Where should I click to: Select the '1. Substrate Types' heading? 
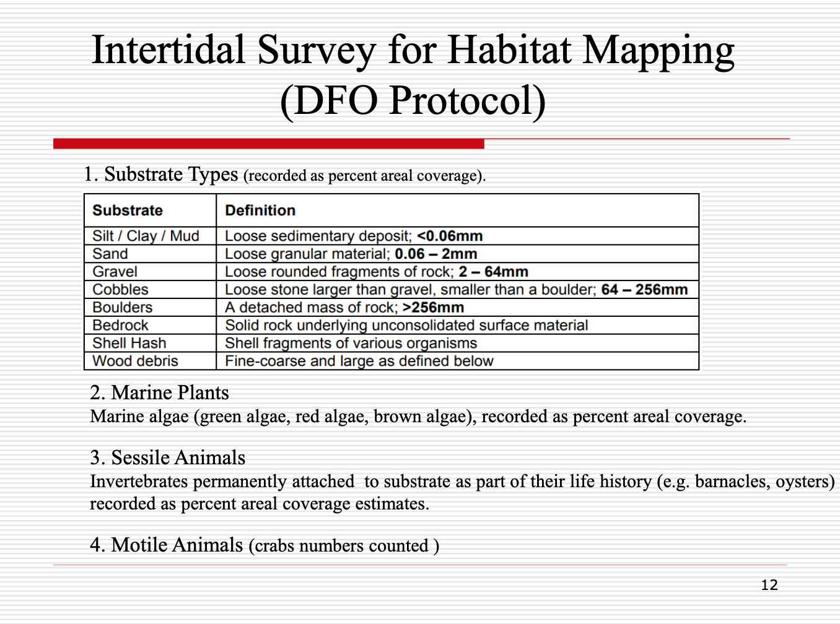click(x=161, y=175)
